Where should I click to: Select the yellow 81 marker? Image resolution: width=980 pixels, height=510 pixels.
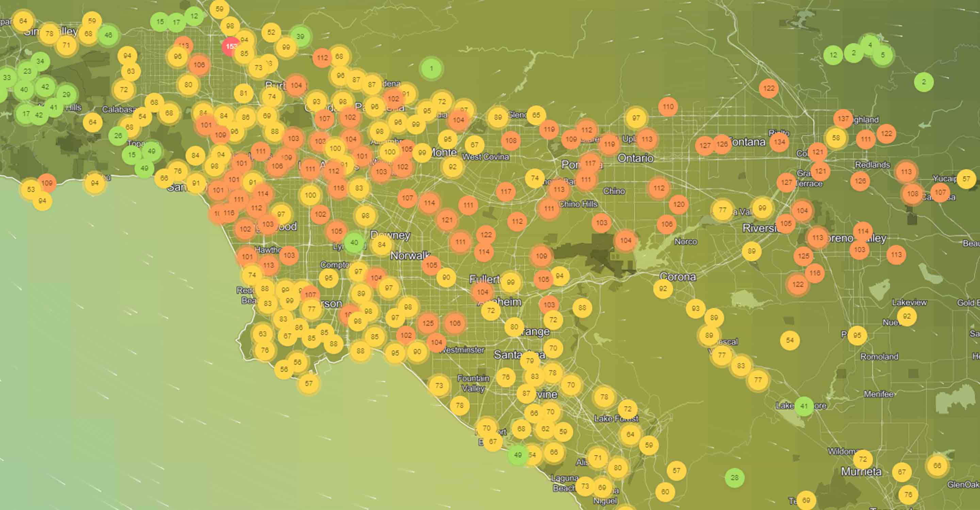click(x=244, y=93)
